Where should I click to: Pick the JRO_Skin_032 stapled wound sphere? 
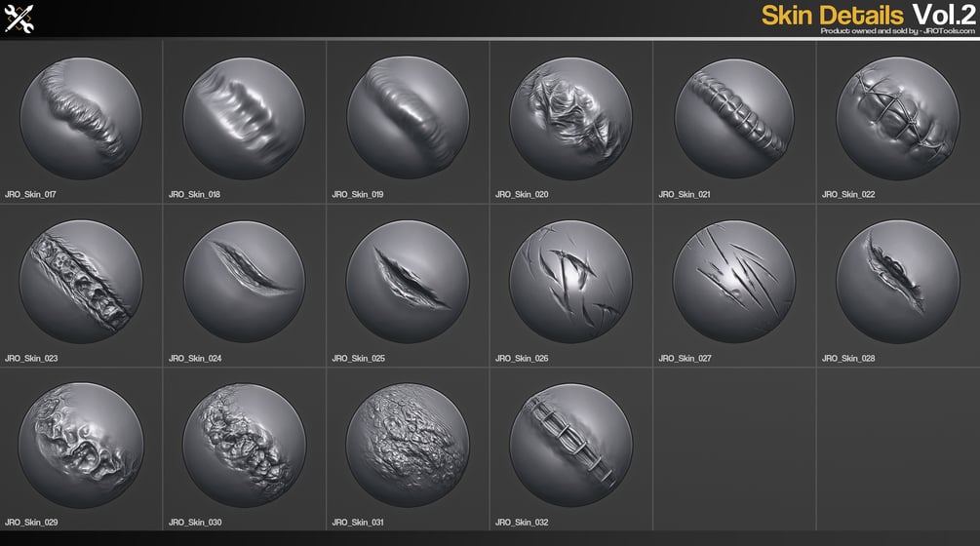(570, 446)
